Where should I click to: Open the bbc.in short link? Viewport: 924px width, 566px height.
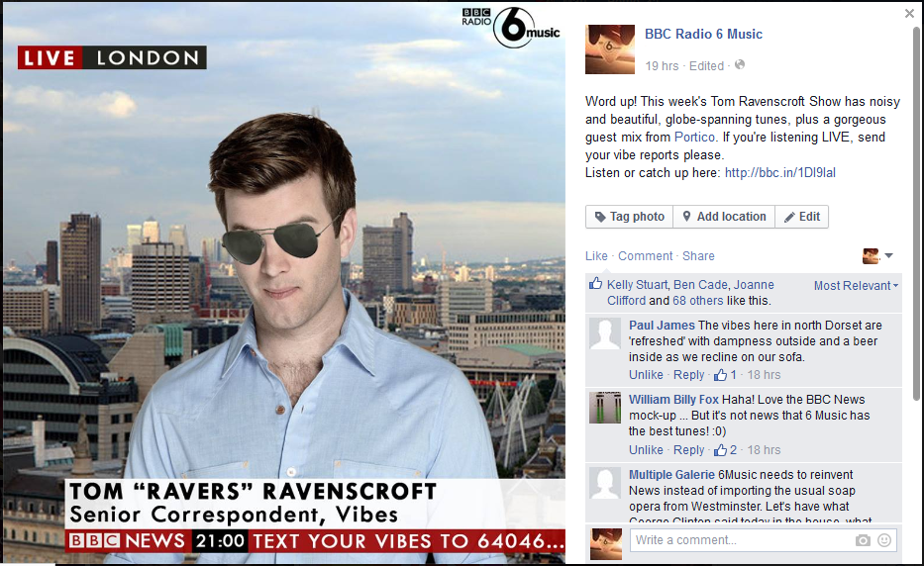coord(779,173)
